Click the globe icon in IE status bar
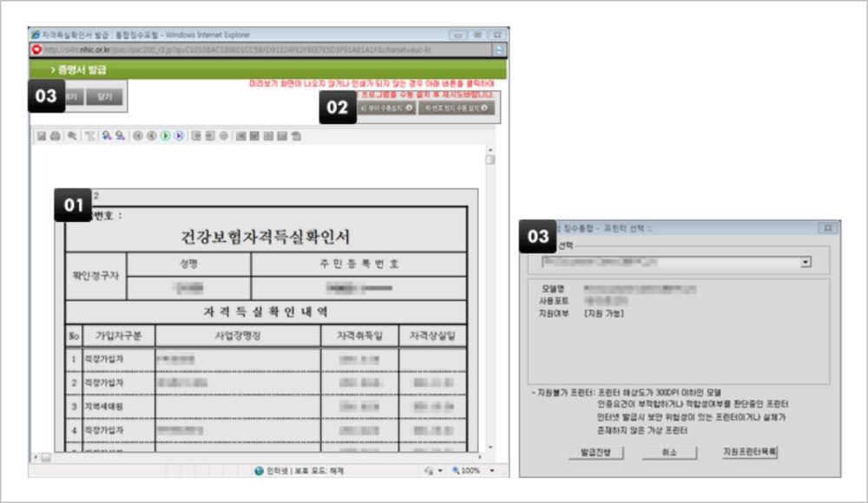The height and width of the screenshot is (503, 868). (x=259, y=471)
